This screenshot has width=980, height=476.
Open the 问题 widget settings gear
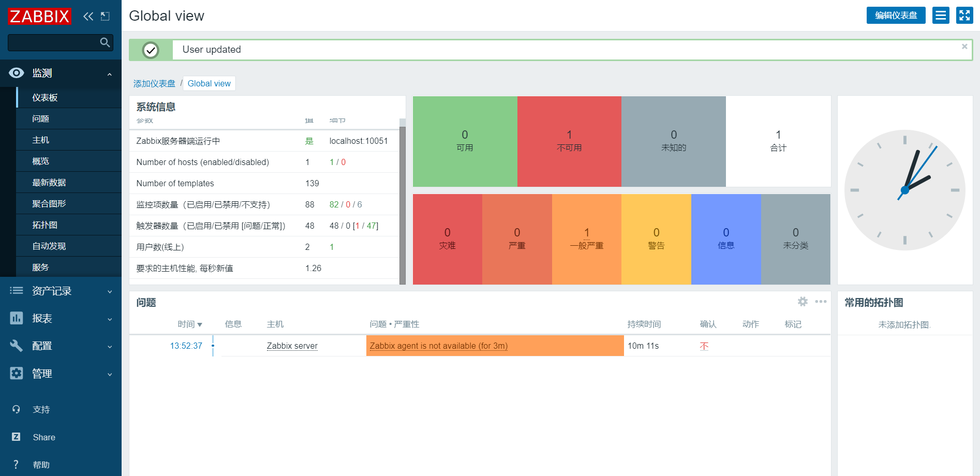pos(803,302)
